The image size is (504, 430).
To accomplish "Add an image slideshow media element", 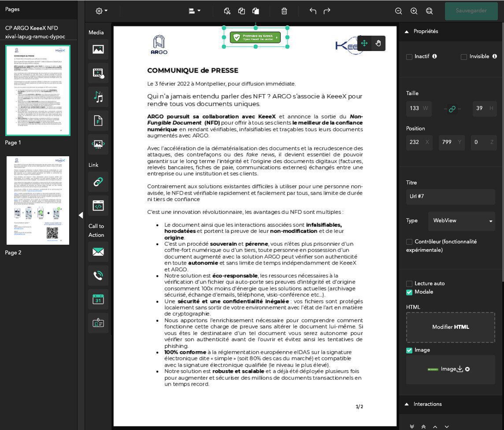I will [x=98, y=144].
